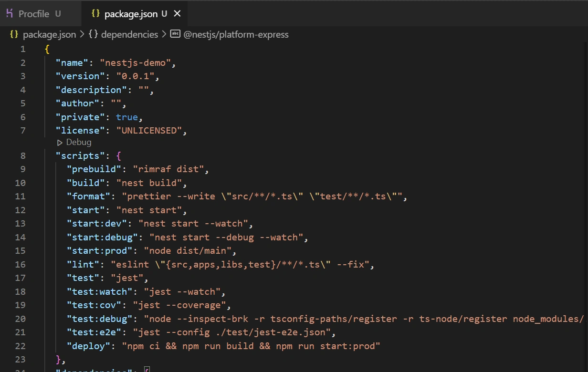Viewport: 588px width, 372px height.
Task: Click the "UNLICENSED" value
Action: coord(149,130)
